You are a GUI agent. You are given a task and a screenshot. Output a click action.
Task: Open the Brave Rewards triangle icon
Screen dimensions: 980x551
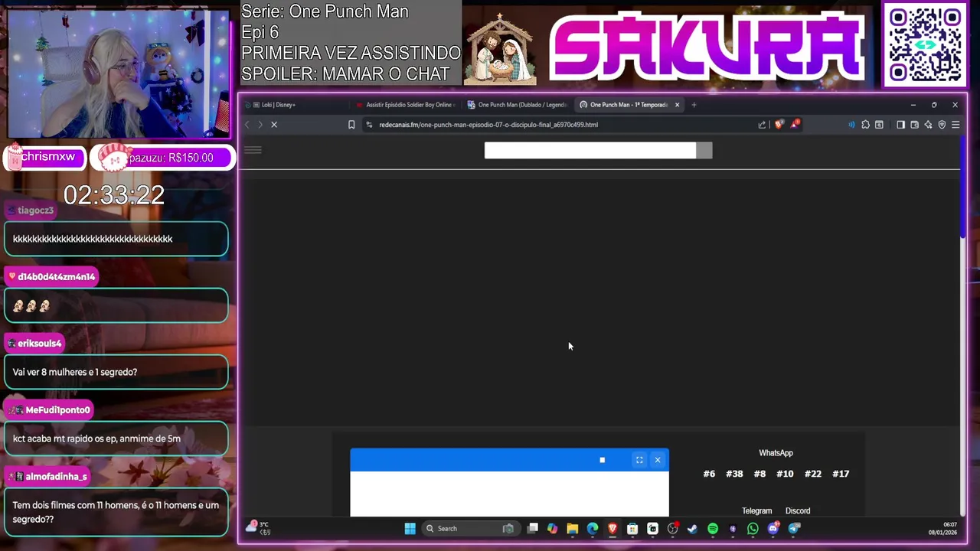(x=795, y=124)
